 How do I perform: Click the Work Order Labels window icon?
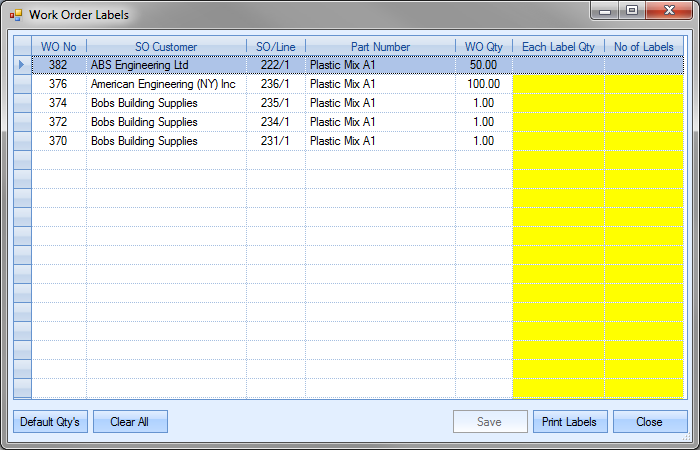14,15
